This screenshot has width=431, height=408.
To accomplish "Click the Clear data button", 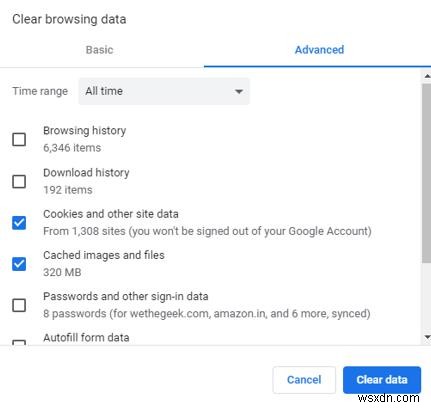I will point(382,380).
